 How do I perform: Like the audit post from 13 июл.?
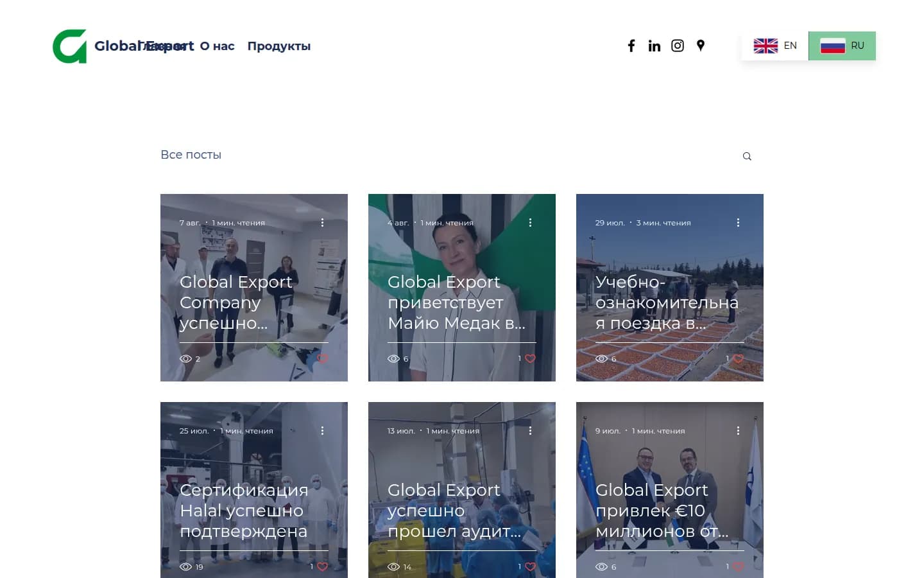click(530, 566)
